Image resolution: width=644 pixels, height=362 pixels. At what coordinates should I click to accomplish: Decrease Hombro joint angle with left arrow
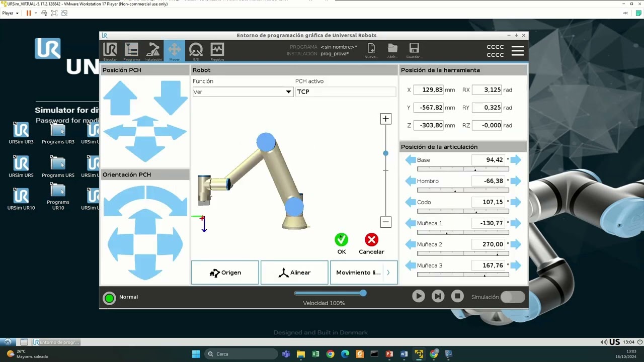(x=411, y=181)
